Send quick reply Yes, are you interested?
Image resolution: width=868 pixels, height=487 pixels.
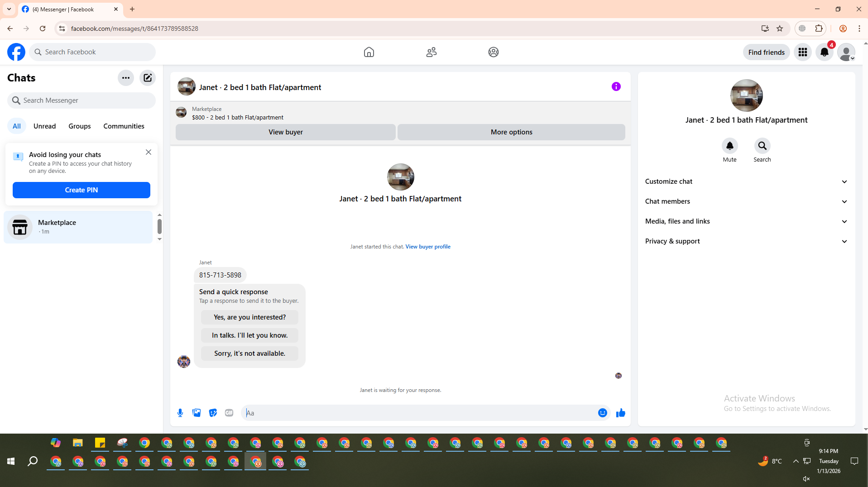pos(250,317)
